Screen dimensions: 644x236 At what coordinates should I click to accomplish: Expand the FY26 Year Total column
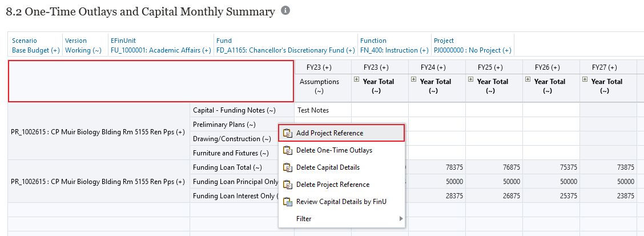click(x=528, y=80)
